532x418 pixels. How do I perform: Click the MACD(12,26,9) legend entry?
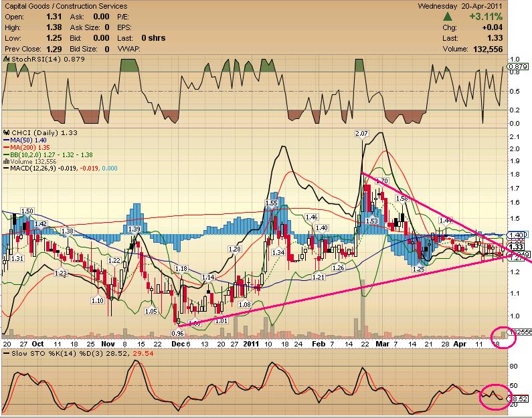60,168
